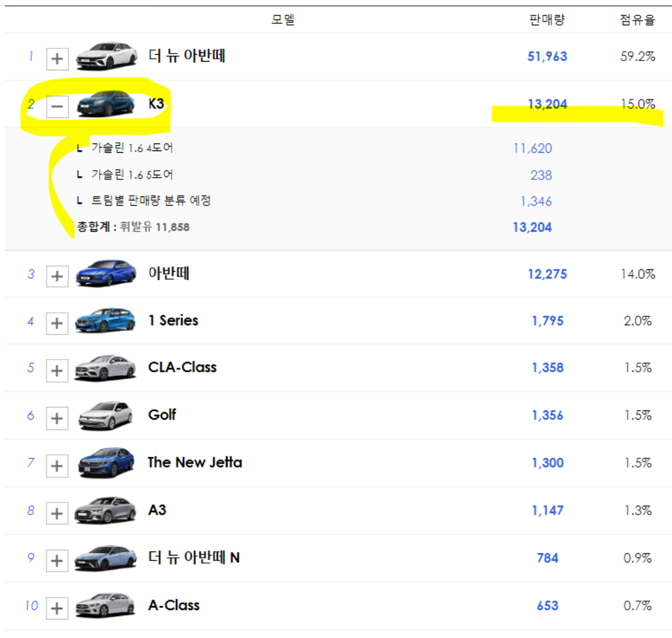Click the blue K3 car image
The image size is (672, 638).
click(x=105, y=104)
